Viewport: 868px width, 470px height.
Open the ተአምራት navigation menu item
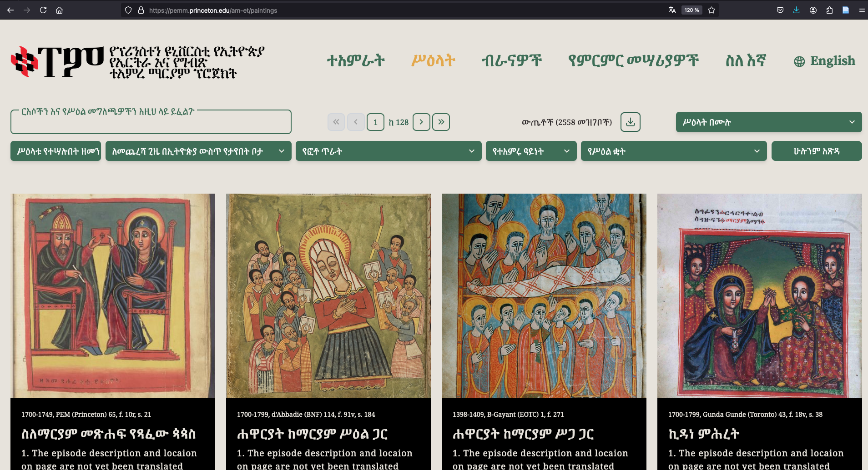click(356, 60)
